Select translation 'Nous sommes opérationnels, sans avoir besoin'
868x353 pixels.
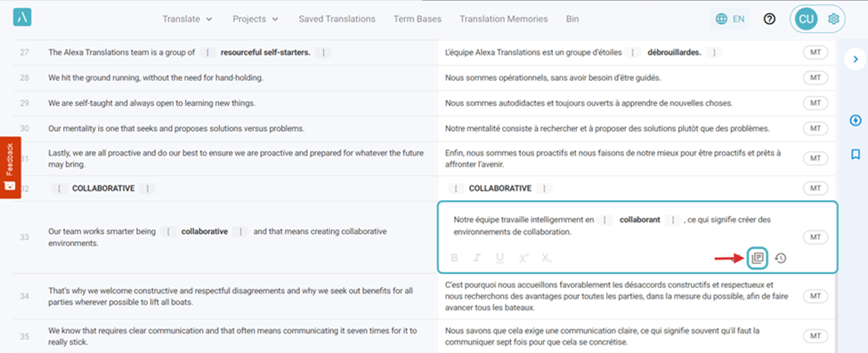(x=553, y=78)
